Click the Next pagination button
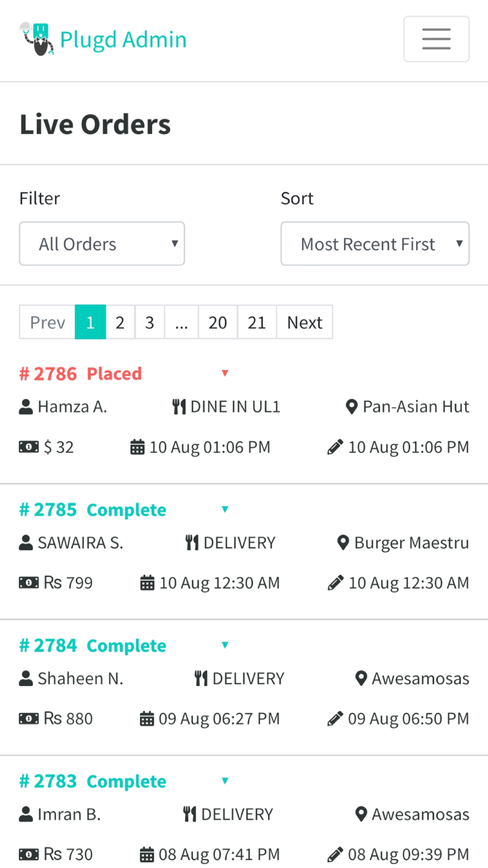This screenshot has height=868, width=488. (x=305, y=322)
